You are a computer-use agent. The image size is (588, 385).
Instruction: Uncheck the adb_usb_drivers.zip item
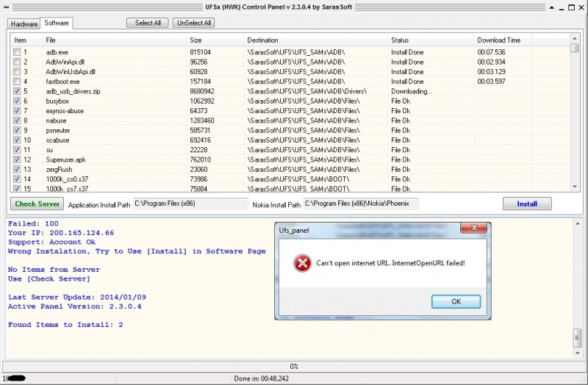coord(17,91)
